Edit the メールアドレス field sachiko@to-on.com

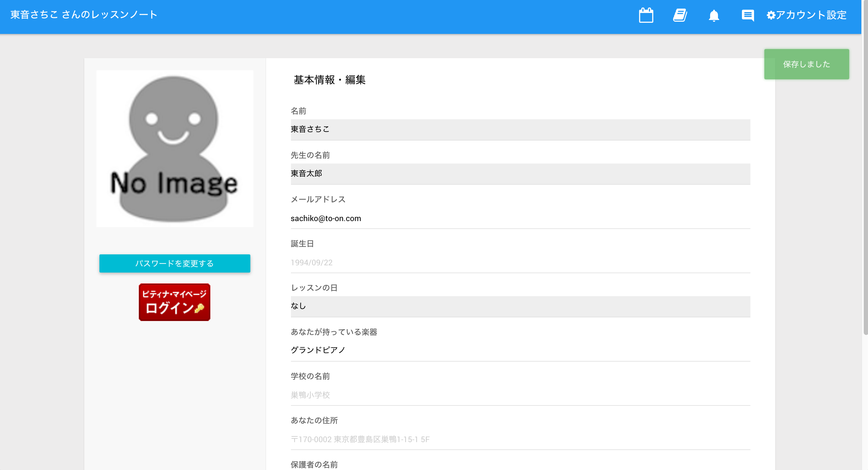click(520, 218)
